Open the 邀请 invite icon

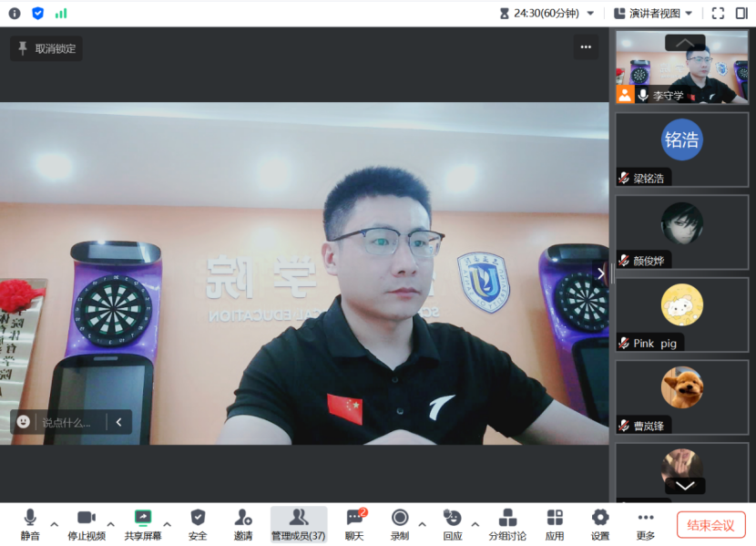(x=243, y=519)
